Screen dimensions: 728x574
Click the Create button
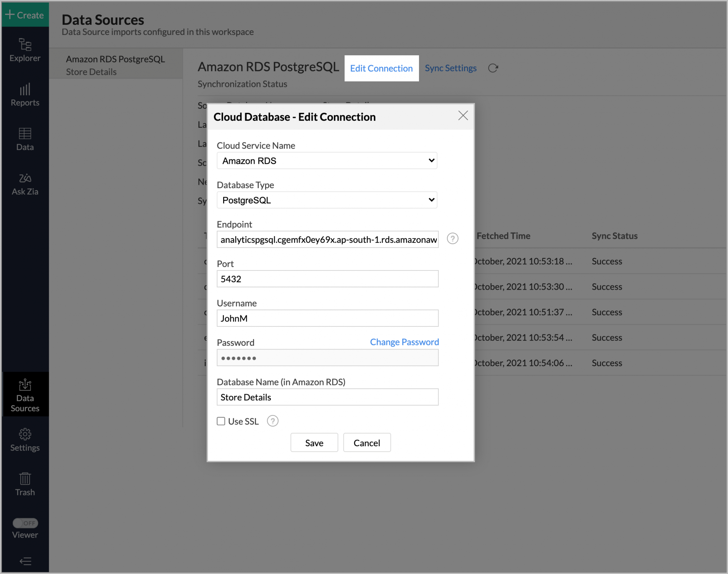coord(25,15)
